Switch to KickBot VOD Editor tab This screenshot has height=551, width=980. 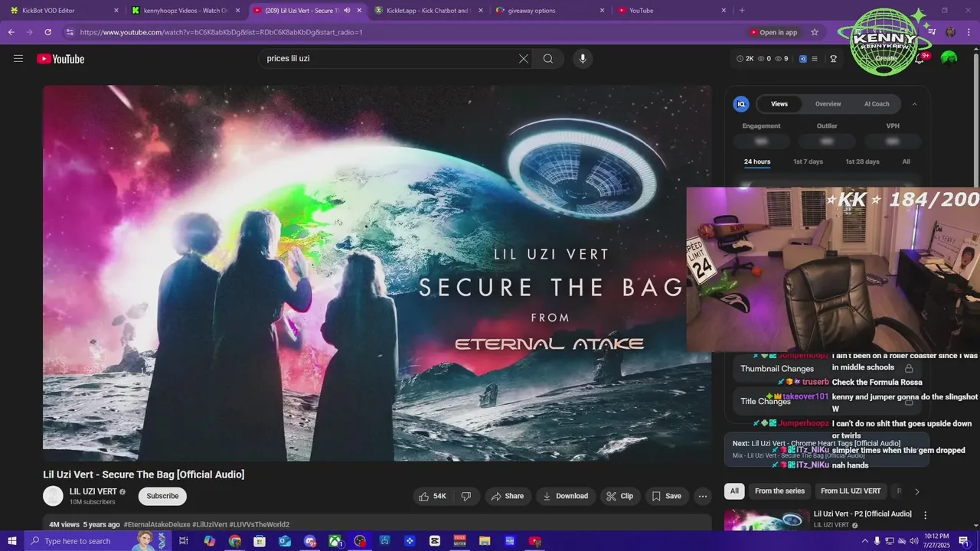[64, 10]
